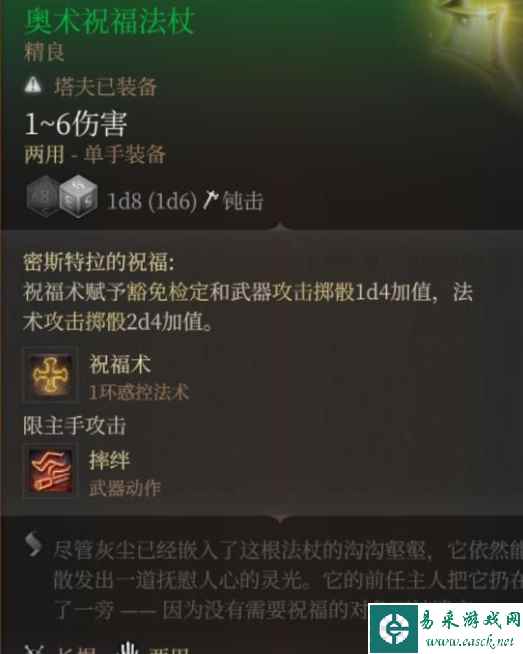This screenshot has height=654, width=523.
Task: Click the hand icon next to 两用
Action: pos(129,649)
